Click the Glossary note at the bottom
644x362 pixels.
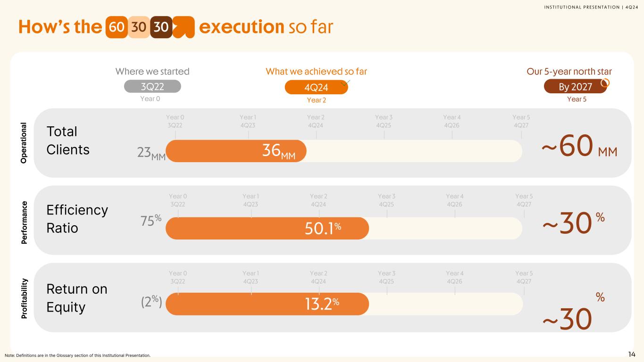pyautogui.click(x=77, y=355)
